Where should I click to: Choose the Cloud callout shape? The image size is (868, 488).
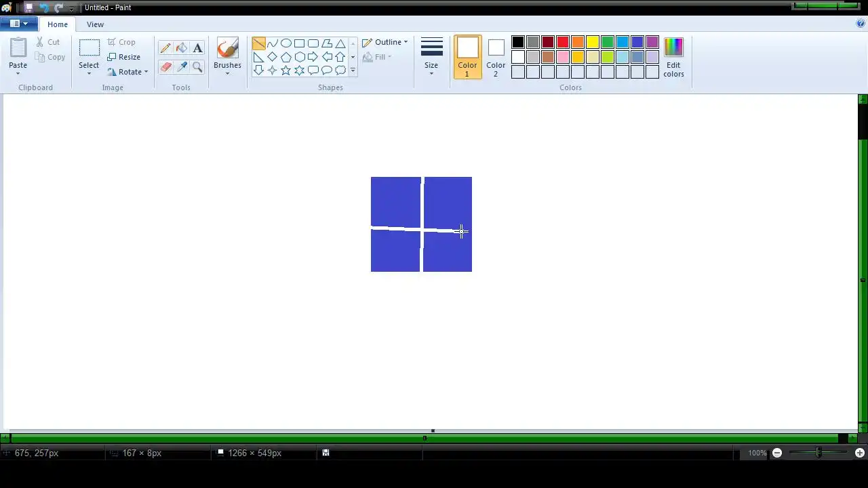tap(340, 70)
